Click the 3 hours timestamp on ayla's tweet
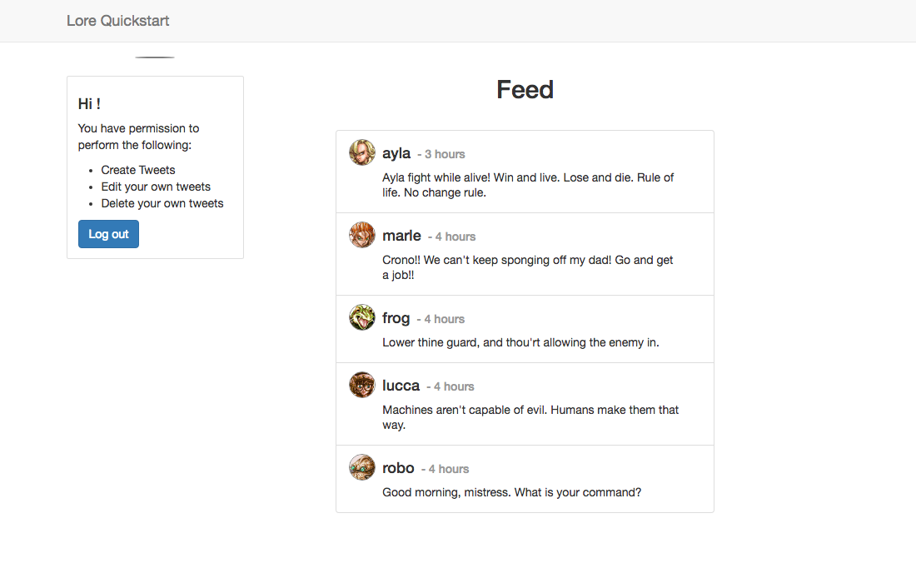 [x=445, y=154]
